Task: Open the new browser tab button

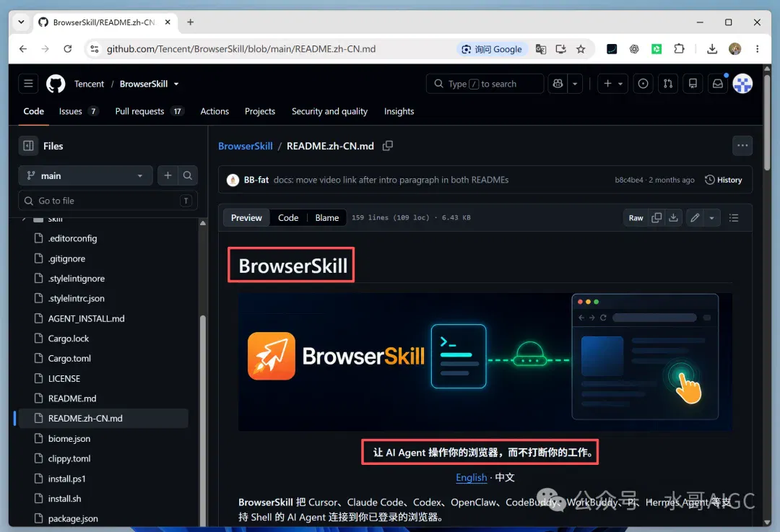Action: 190,22
